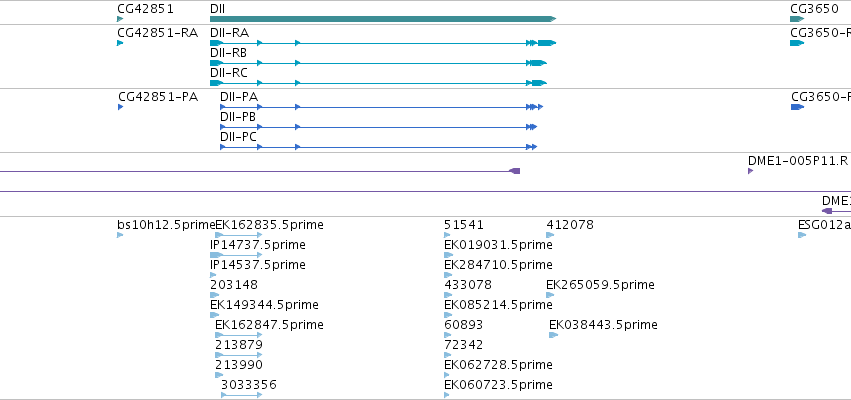Click the 213879 alignment arrow line

point(239,355)
